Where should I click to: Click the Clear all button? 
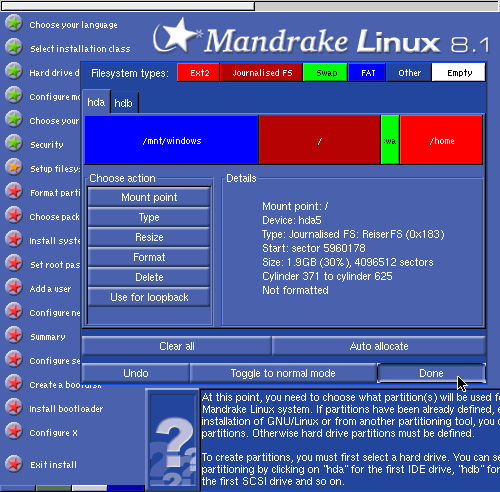click(177, 346)
